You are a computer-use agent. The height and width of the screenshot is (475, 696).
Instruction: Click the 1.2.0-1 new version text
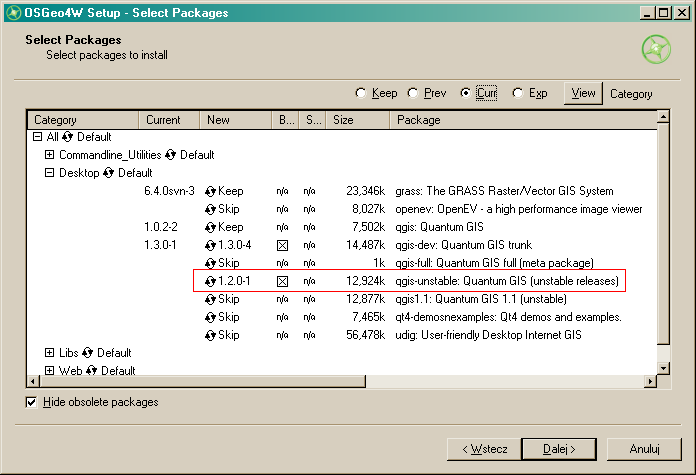pyautogui.click(x=234, y=281)
